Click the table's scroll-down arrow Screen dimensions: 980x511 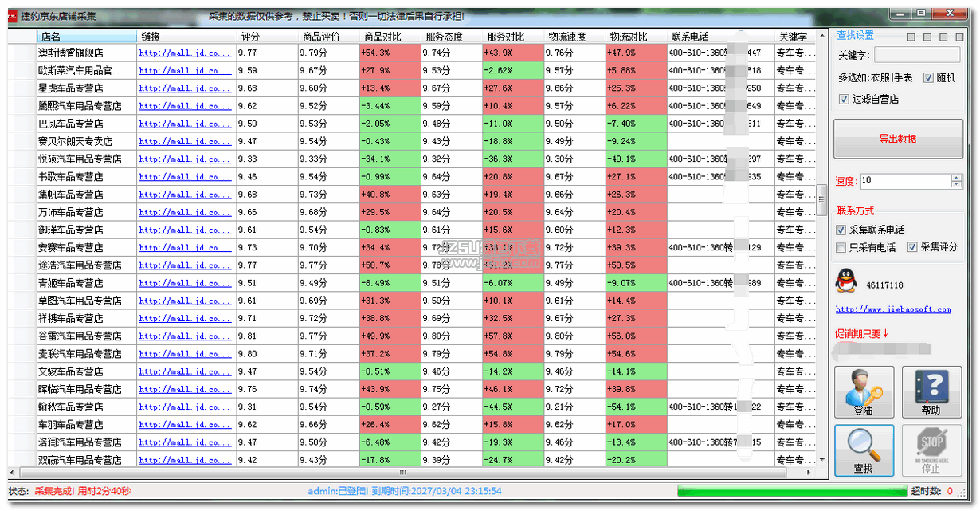point(822,459)
